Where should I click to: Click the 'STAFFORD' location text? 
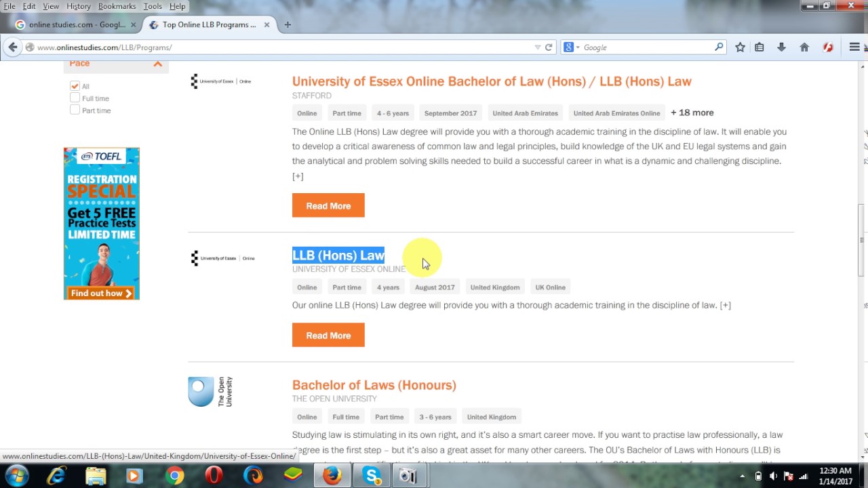(312, 96)
